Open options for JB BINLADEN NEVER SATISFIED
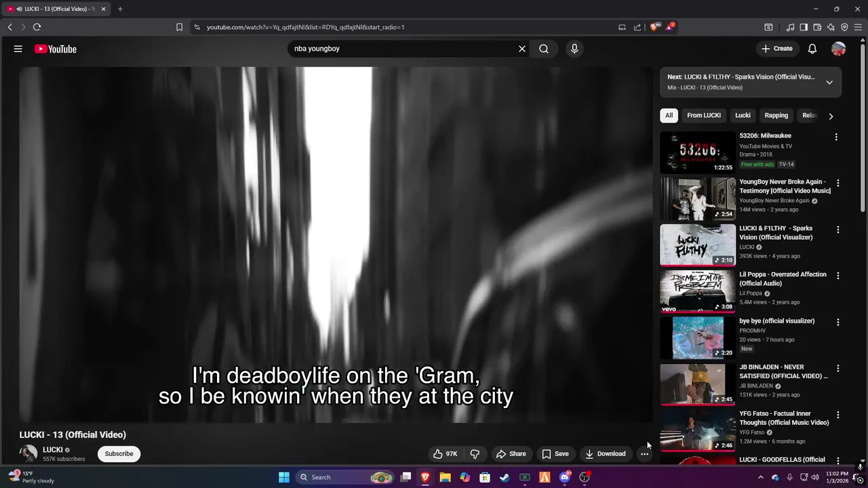The height and width of the screenshot is (488, 868). tap(838, 369)
